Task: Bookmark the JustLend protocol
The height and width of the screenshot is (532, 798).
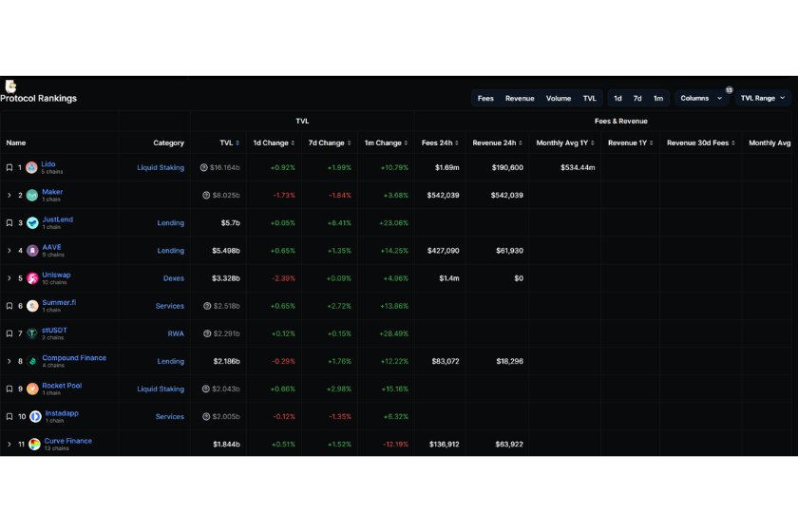Action: click(9, 223)
